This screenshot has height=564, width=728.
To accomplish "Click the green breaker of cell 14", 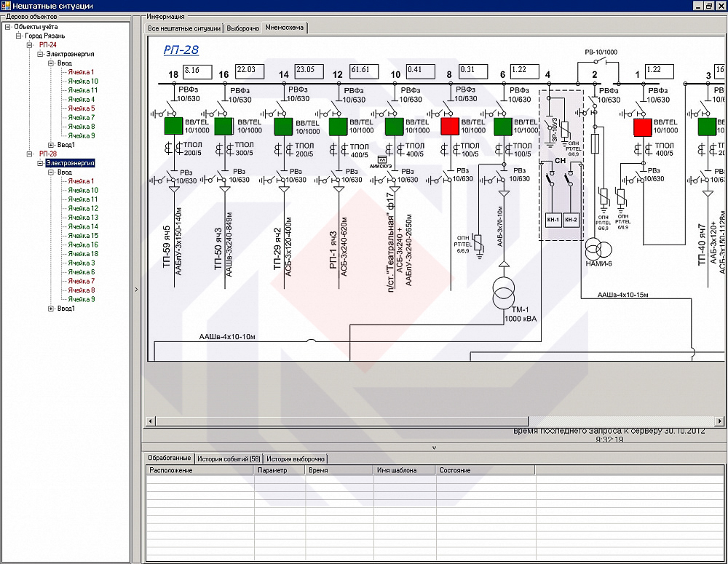I will (x=283, y=126).
